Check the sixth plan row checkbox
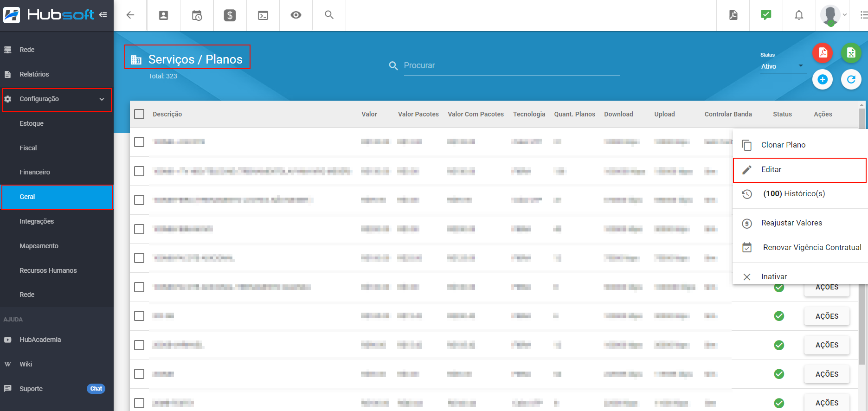868x411 pixels. 139,287
